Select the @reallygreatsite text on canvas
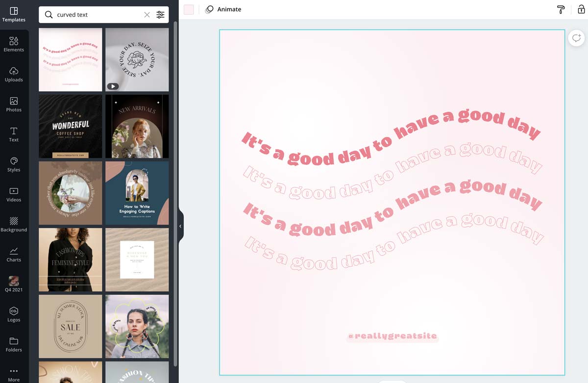 pyautogui.click(x=392, y=336)
